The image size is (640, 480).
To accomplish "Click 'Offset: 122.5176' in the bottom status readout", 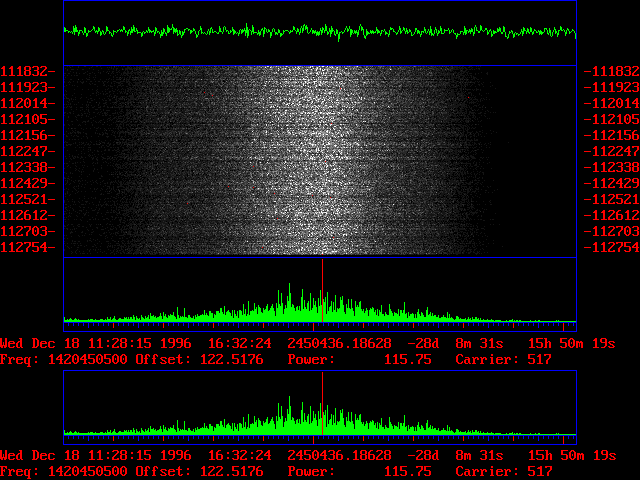I will (x=199, y=472).
